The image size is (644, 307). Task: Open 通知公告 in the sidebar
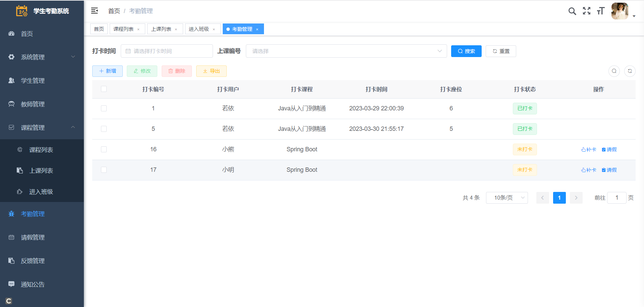tap(42, 284)
